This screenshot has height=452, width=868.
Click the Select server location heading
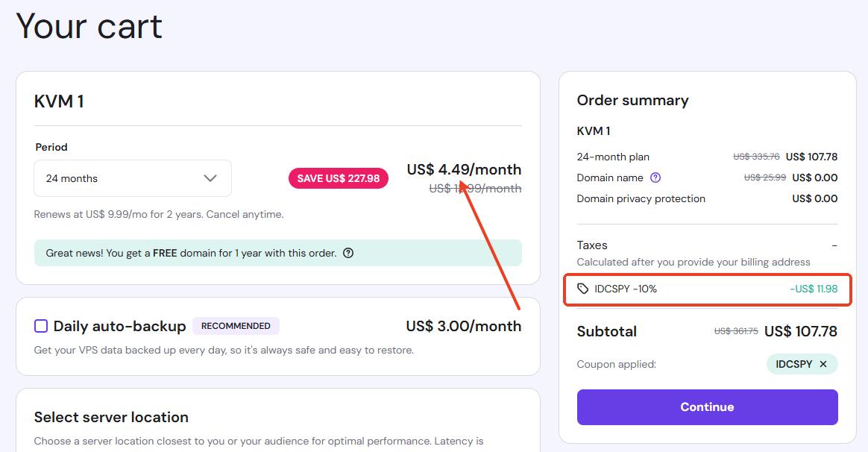[x=111, y=417]
